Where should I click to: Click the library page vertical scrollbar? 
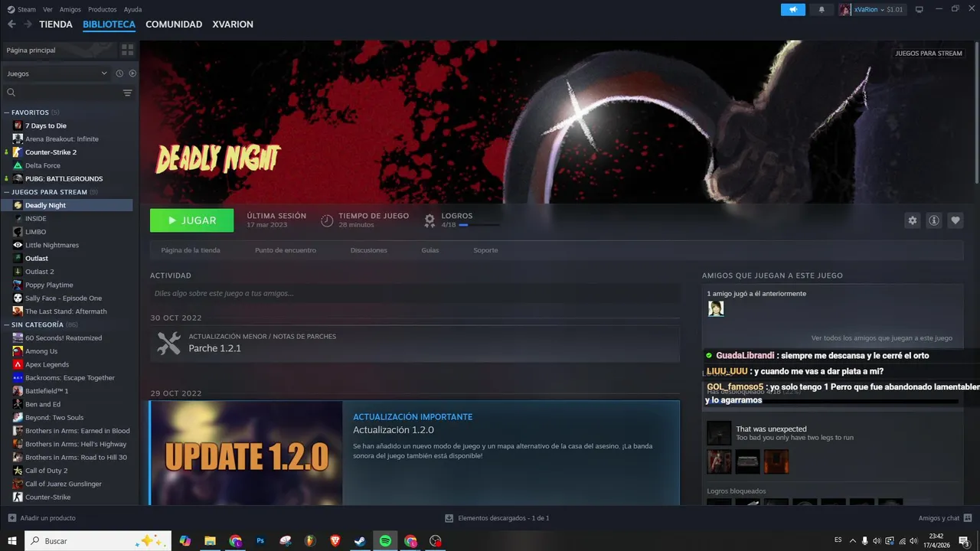[x=977, y=111]
